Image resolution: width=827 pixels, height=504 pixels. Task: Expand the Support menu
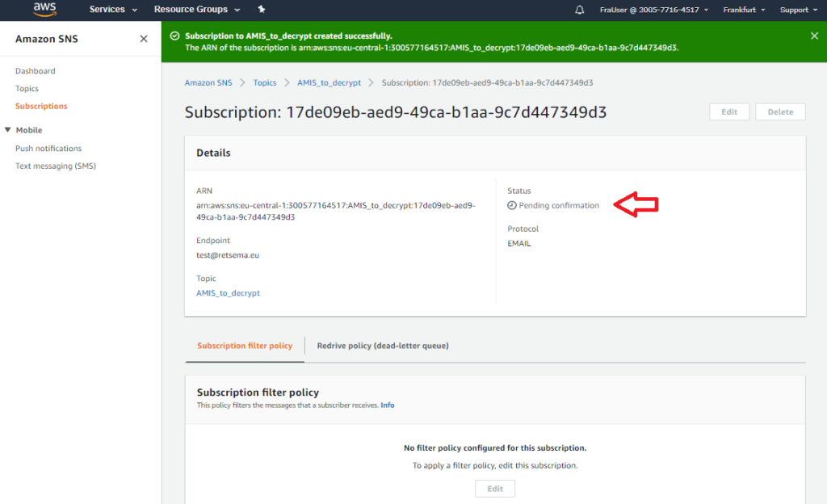(797, 10)
